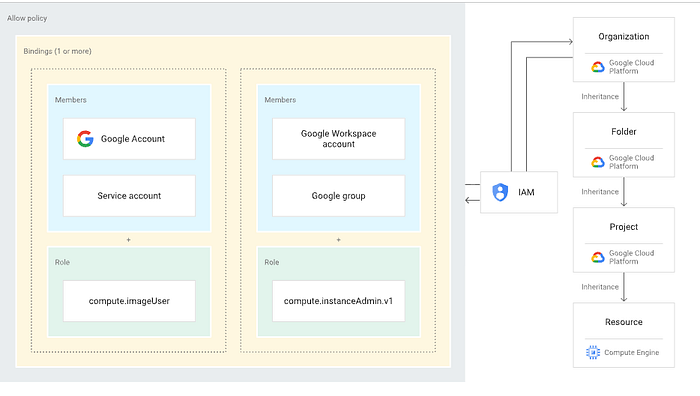Screen dimensions: 700x396
Task: Click Google Cloud Platform text under Organization
Action: [631, 67]
